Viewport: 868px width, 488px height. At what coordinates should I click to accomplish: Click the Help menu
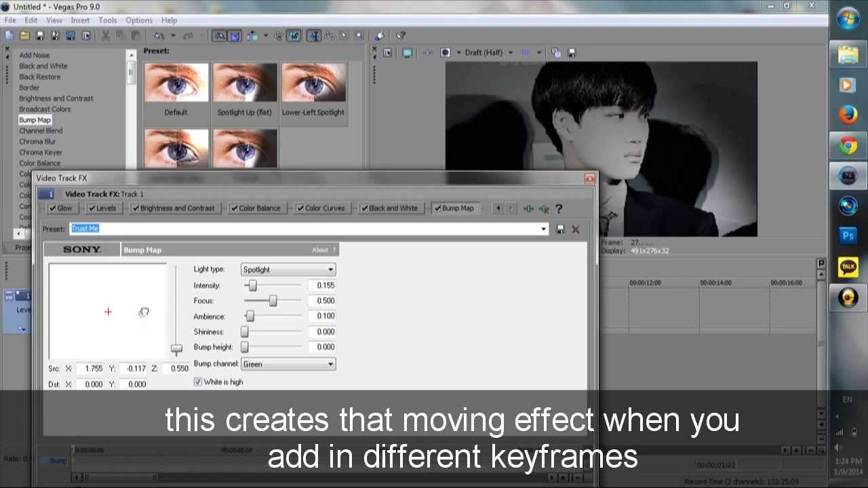tap(169, 20)
